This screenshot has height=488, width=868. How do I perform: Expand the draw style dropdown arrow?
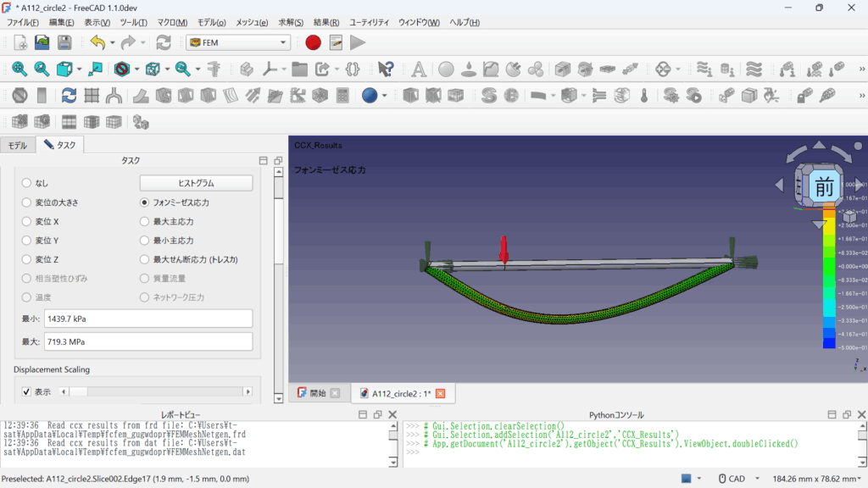click(x=138, y=69)
